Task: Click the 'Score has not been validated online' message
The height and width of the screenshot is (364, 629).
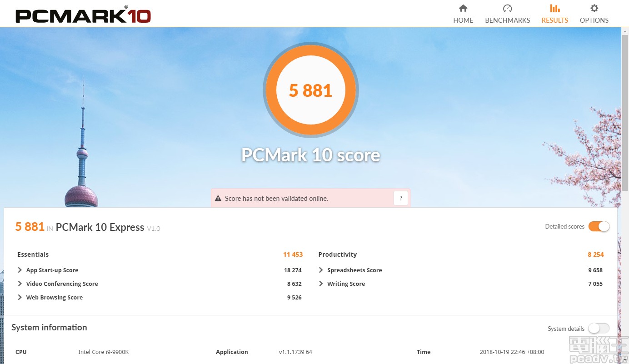Action: [x=276, y=199]
